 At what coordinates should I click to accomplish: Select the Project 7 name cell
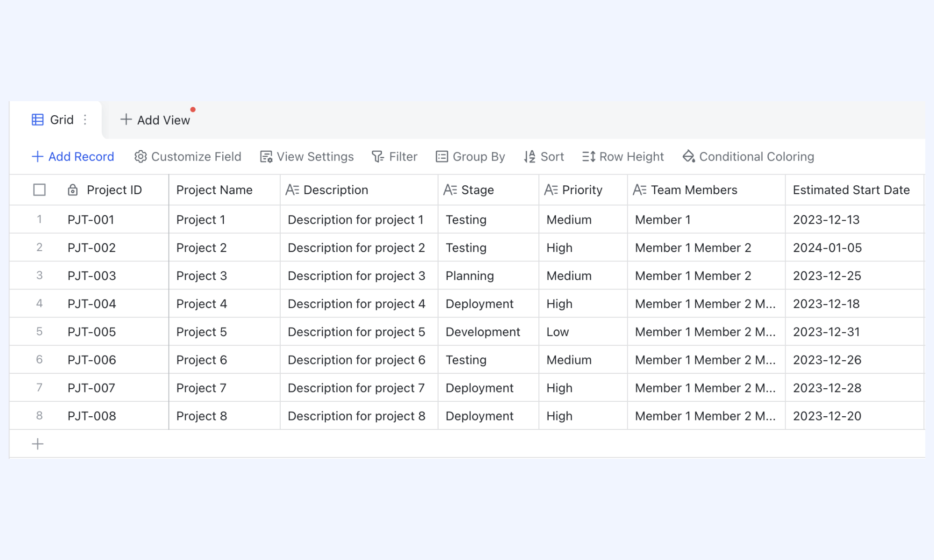[x=224, y=388]
